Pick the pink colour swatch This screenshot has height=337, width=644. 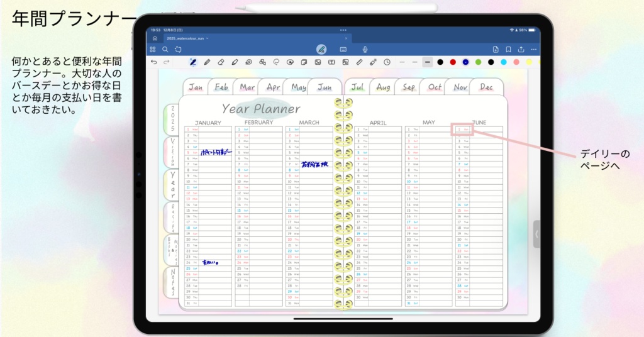pos(516,62)
